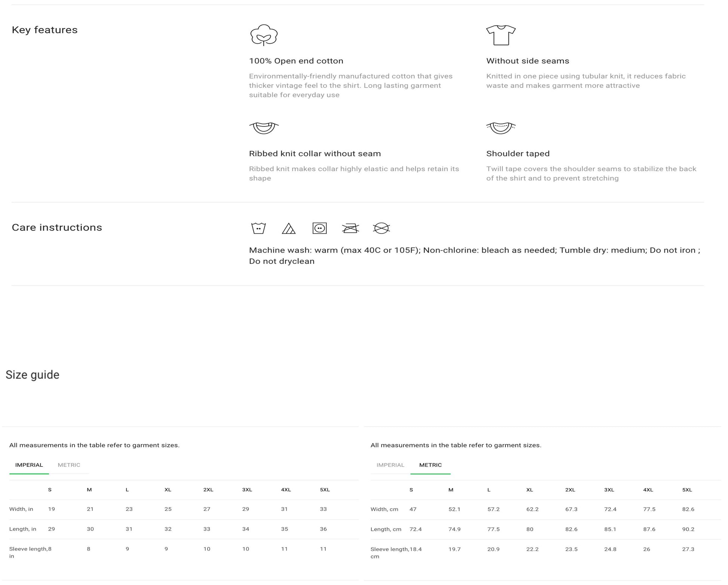728x585 pixels.
Task: Click the do not dryclean icon
Action: (x=381, y=228)
